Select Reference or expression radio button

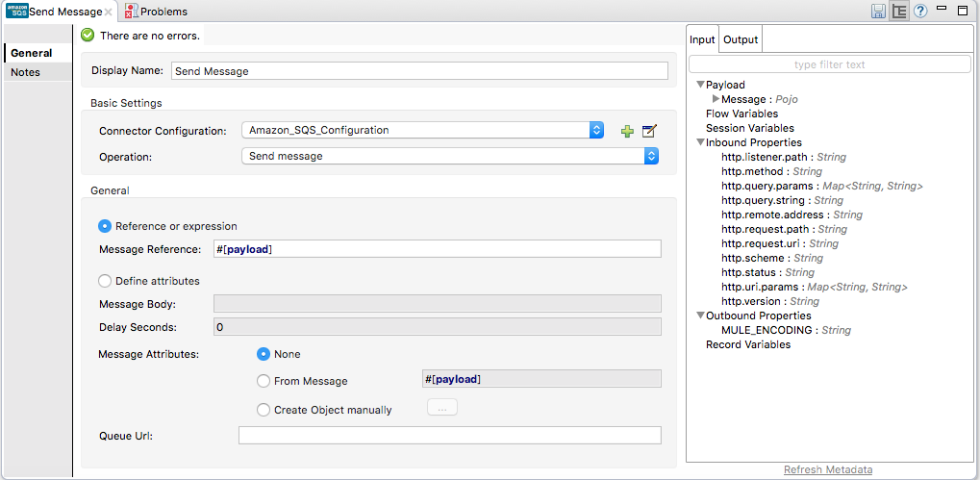[105, 226]
